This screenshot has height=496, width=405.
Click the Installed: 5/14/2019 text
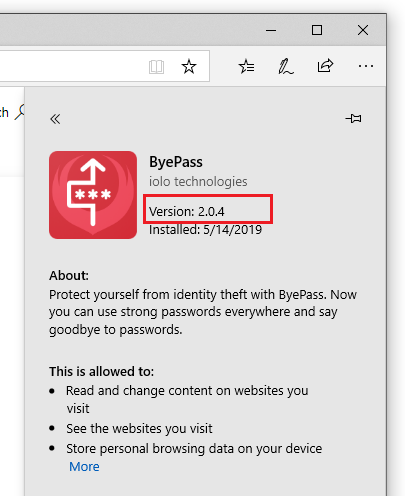tap(205, 230)
